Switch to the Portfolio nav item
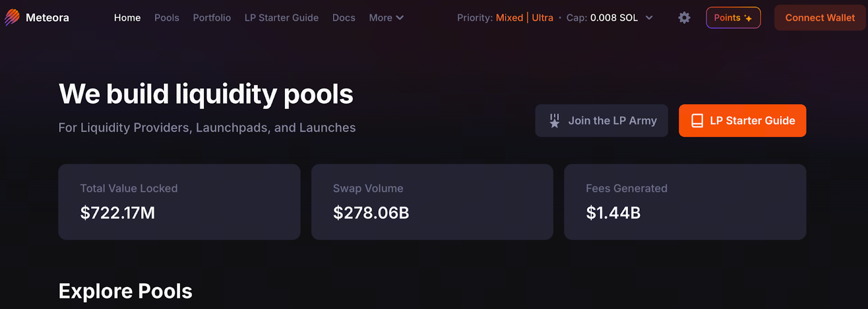This screenshot has width=868, height=309. [212, 18]
